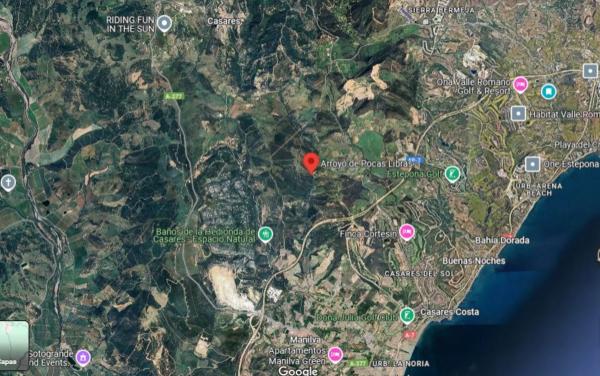The image size is (600, 376).
Task: Click the red Arroyo de Pocas Libras pin
Action: point(311,163)
